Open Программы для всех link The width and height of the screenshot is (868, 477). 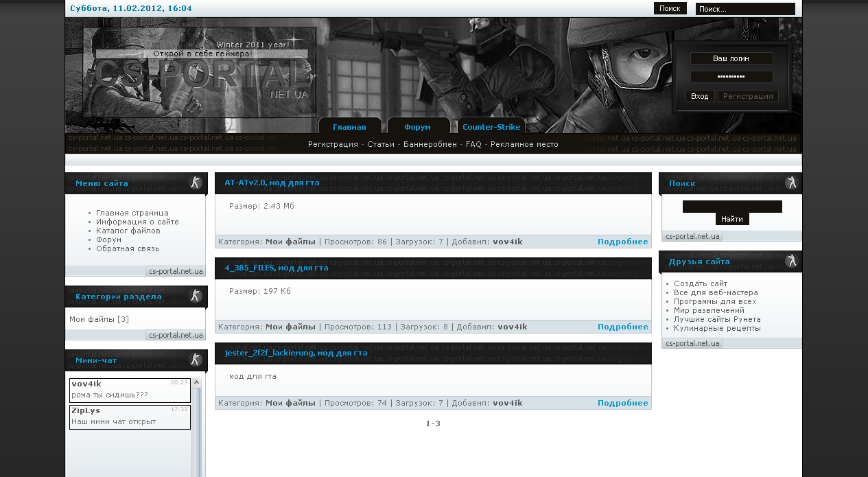[715, 301]
